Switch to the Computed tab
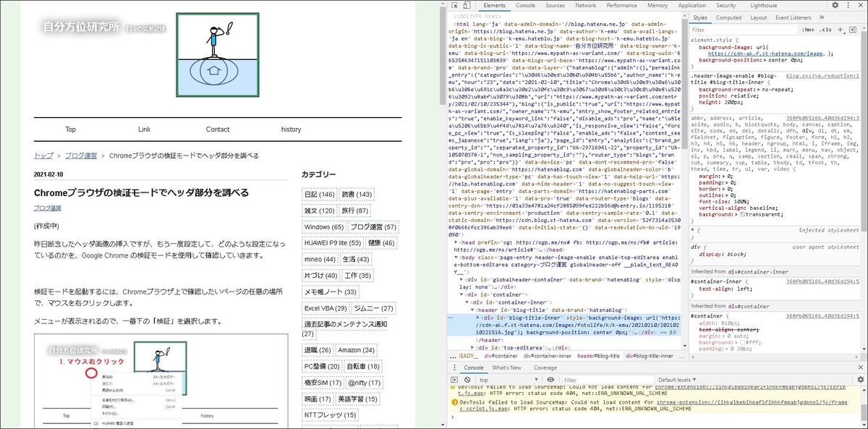 pyautogui.click(x=728, y=17)
